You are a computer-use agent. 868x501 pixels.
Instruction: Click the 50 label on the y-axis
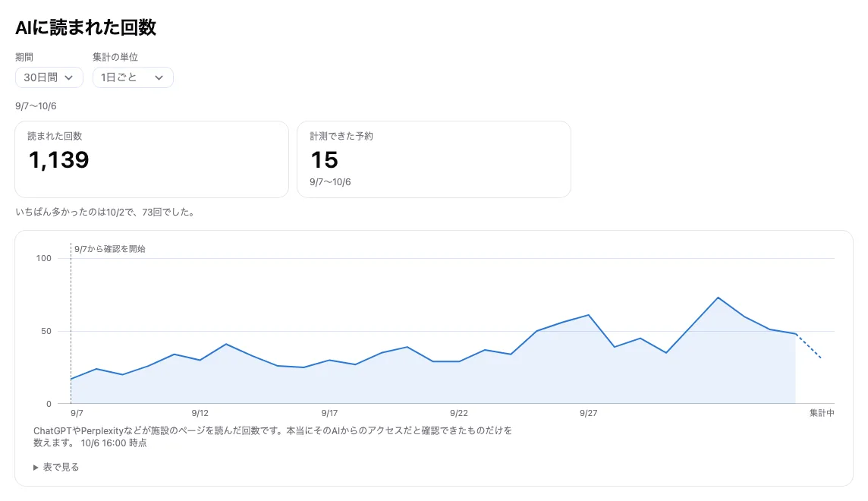point(46,331)
